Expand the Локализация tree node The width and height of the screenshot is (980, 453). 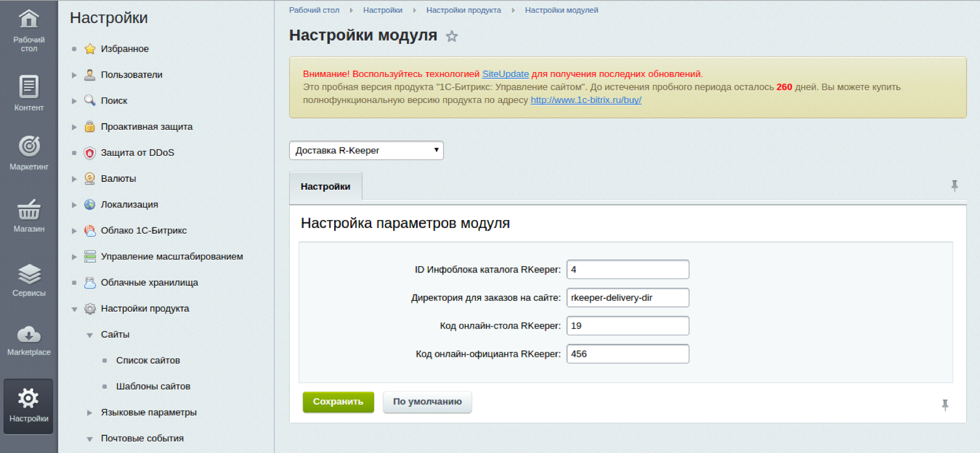coord(74,205)
